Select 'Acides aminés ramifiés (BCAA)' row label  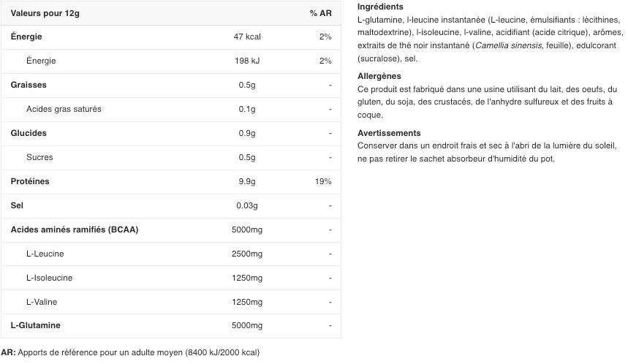click(x=75, y=230)
